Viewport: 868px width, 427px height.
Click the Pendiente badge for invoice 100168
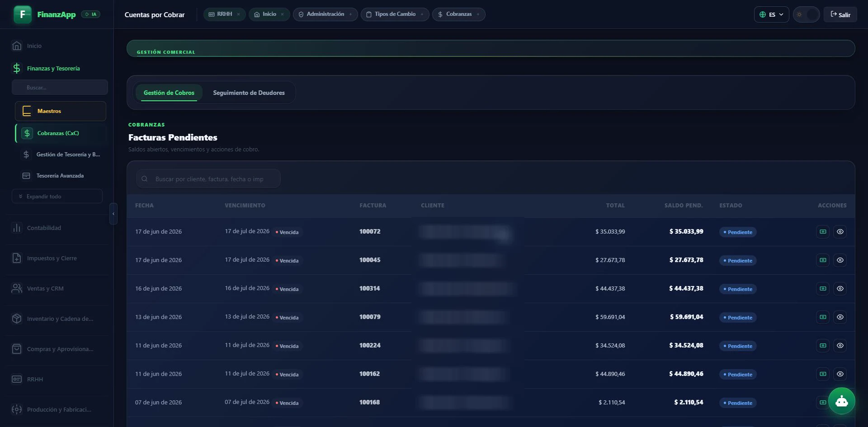pyautogui.click(x=738, y=403)
